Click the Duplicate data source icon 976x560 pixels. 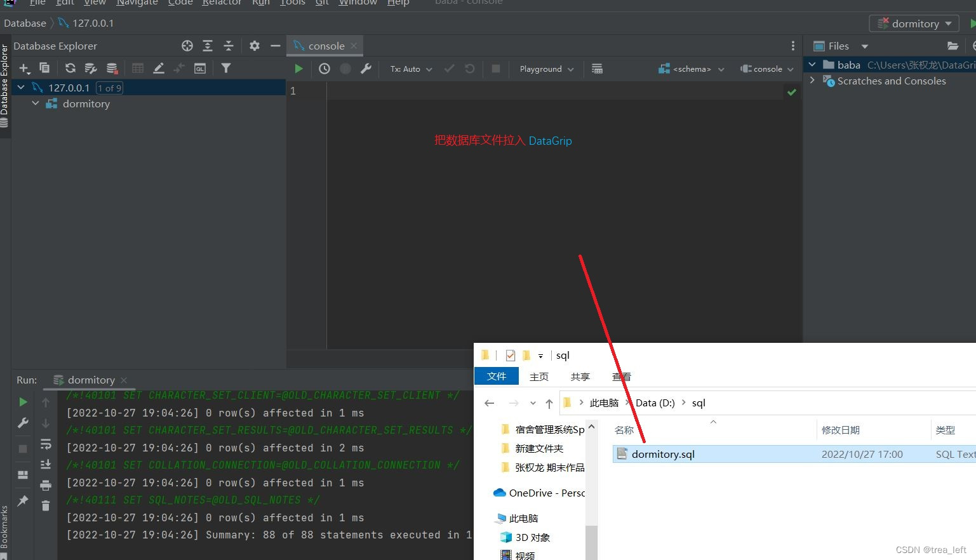pos(44,68)
